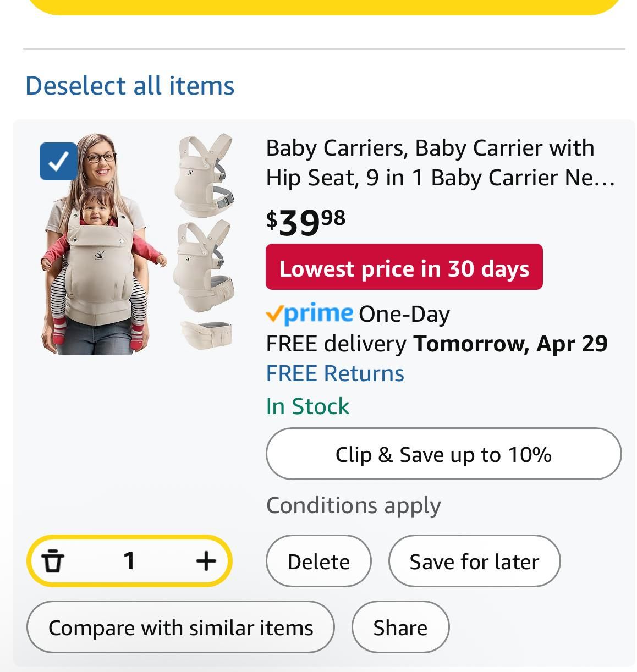Tap the Lowest price in 30 days badge
637x672 pixels.
pos(404,267)
